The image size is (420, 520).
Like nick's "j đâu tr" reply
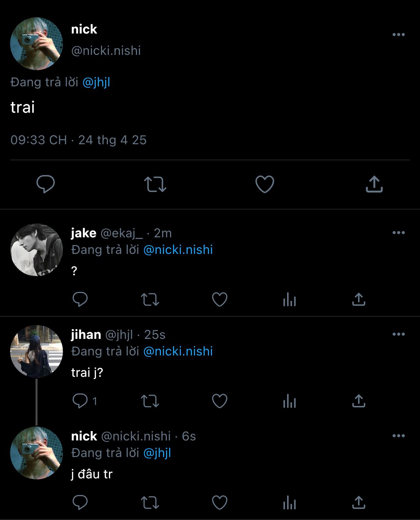[220, 503]
